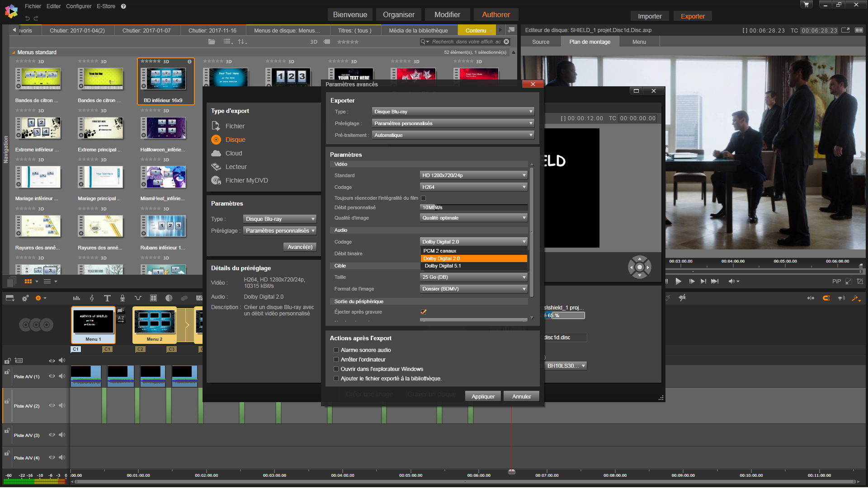Select Menu 2 thumbnail in menu list

[x=154, y=325]
